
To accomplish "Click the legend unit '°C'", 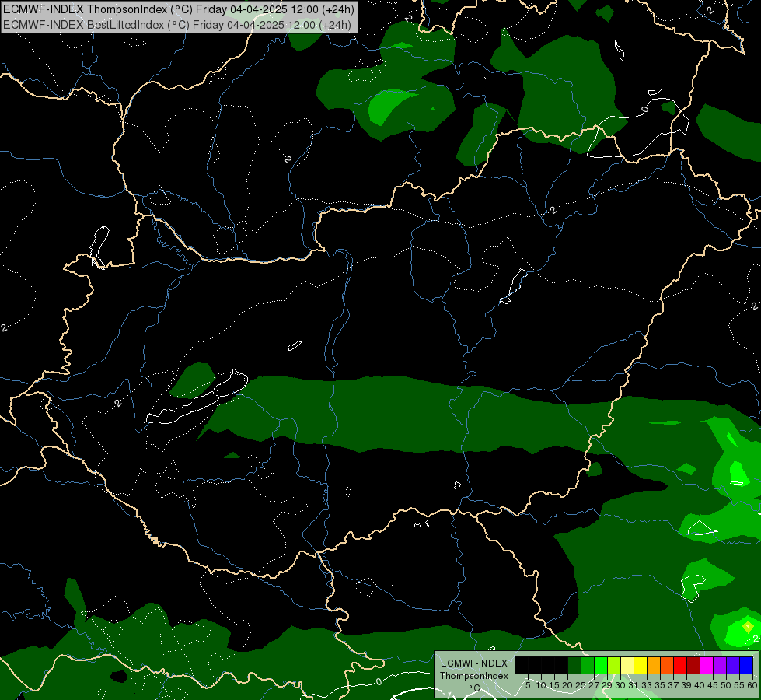I will pyautogui.click(x=474, y=688).
